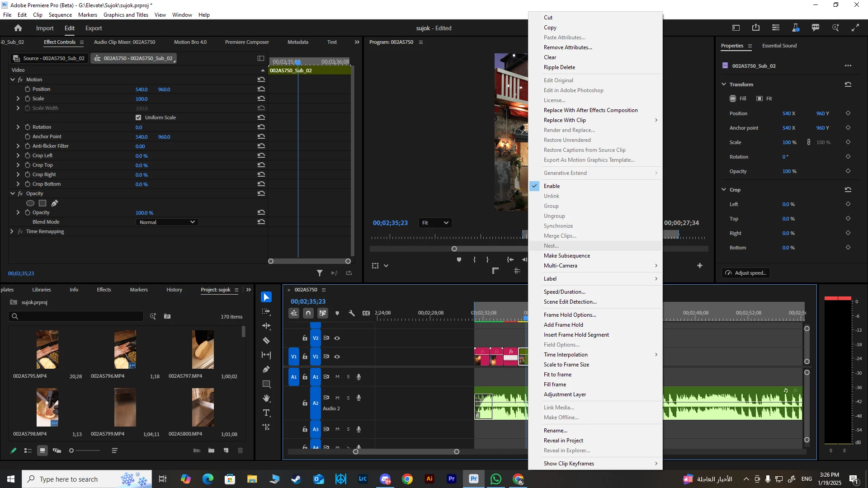Switch to the Essential Sound tab
The image size is (868, 488).
tap(779, 46)
